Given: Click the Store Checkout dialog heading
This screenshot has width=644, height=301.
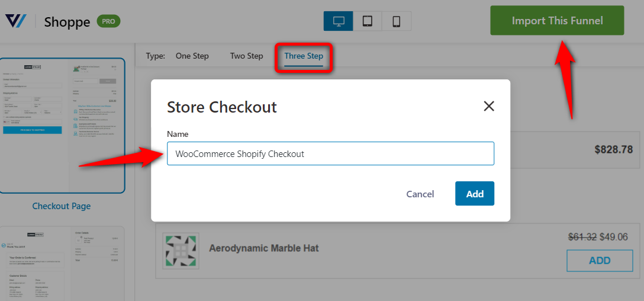Looking at the screenshot, I should [x=222, y=107].
